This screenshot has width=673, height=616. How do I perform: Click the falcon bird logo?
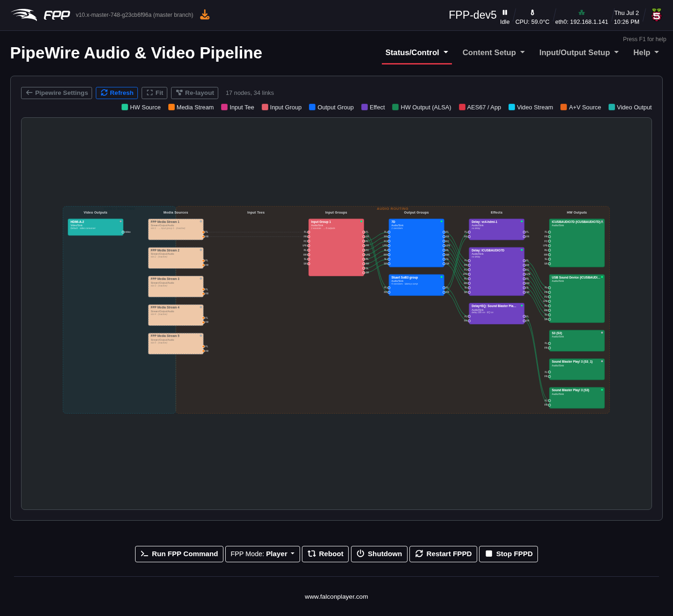tap(24, 15)
